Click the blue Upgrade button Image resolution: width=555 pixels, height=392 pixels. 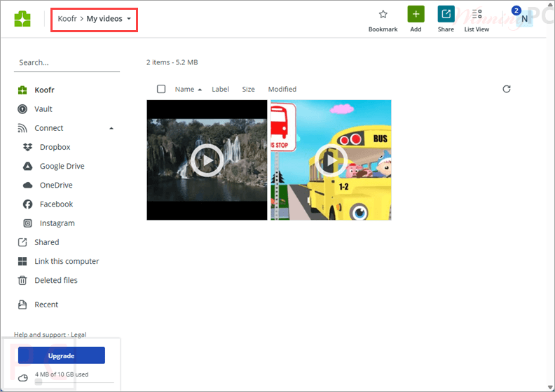62,355
